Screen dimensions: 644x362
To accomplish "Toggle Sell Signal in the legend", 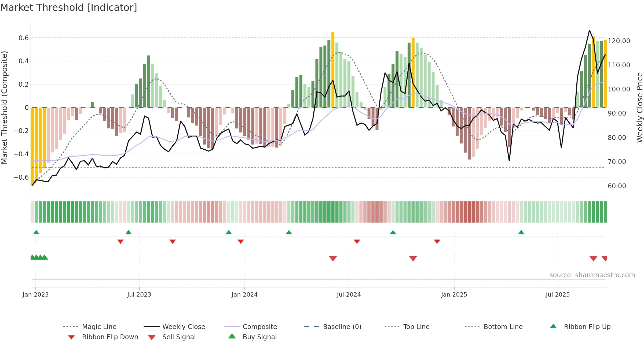I will tap(172, 337).
